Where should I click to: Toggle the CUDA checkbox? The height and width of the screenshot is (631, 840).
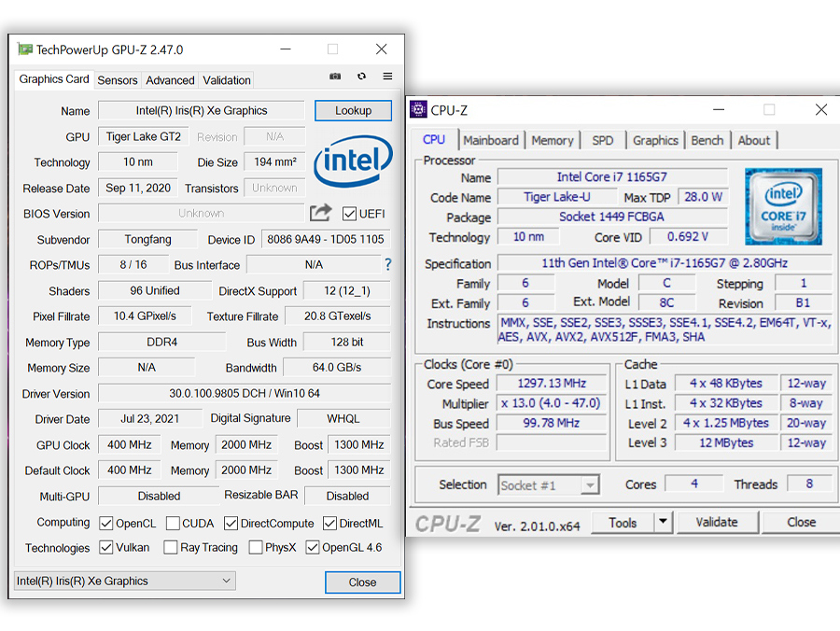pos(173,524)
